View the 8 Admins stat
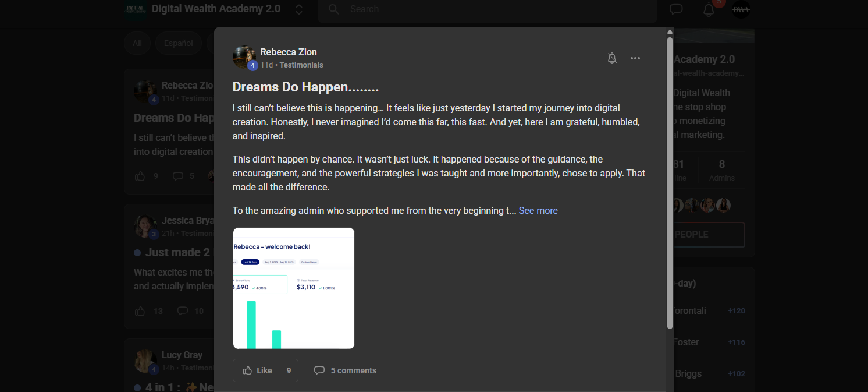This screenshot has width=868, height=392. [722, 170]
